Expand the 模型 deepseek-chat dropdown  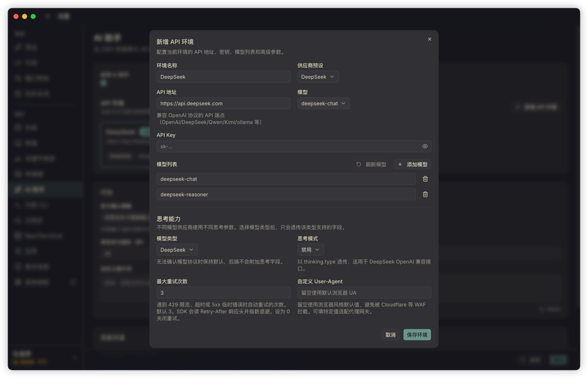coord(323,104)
